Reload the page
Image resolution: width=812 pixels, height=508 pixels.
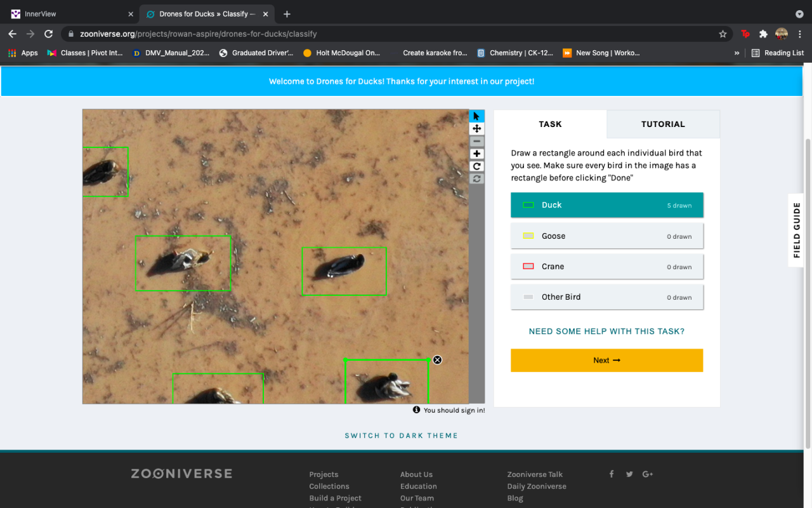click(x=48, y=34)
